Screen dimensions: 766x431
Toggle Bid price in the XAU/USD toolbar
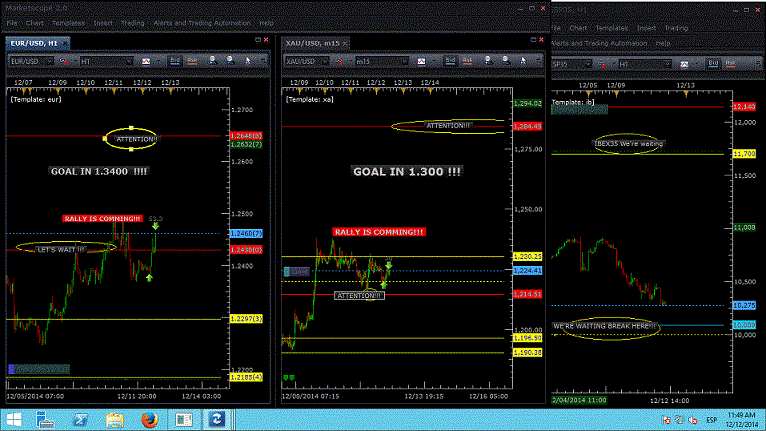tap(449, 62)
